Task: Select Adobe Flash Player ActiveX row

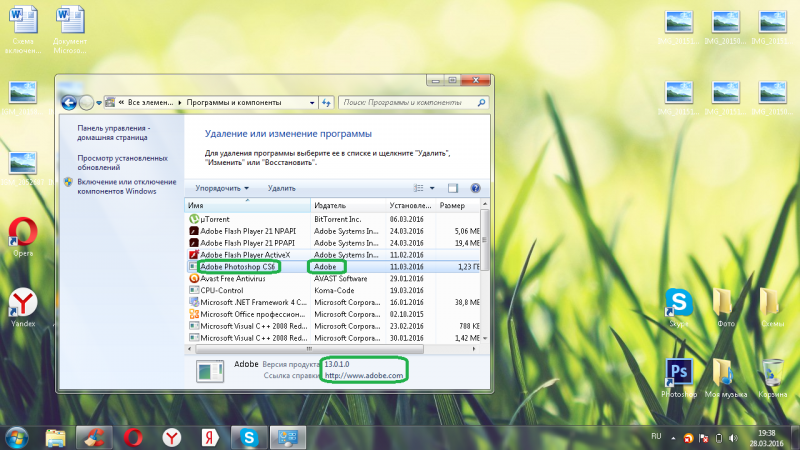Action: tap(332, 255)
